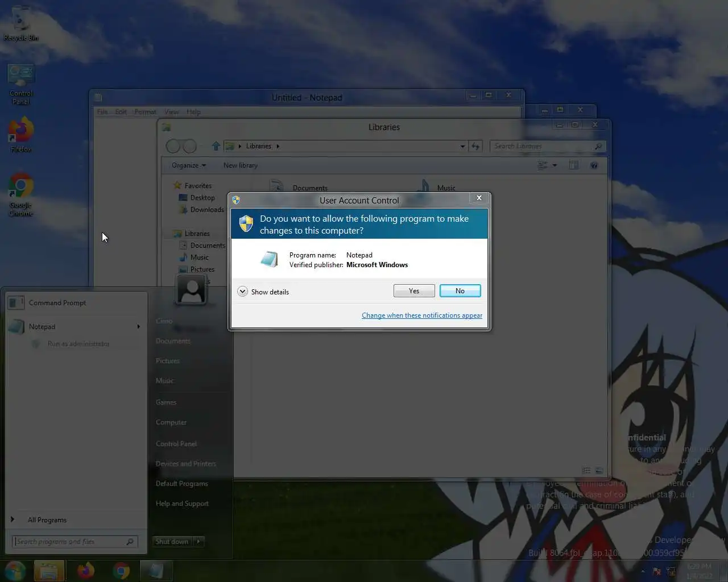Screen dimensions: 728x582
Task: Open Computer from the Start menu
Action: pyautogui.click(x=171, y=422)
